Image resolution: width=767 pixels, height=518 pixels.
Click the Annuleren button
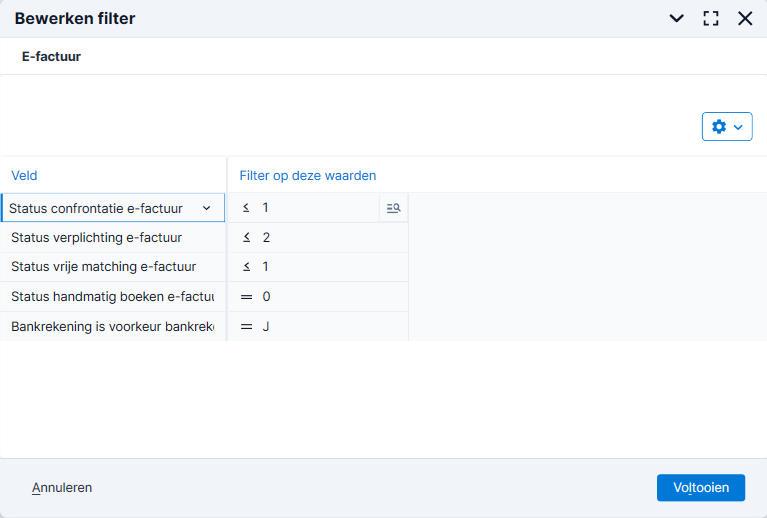point(62,488)
